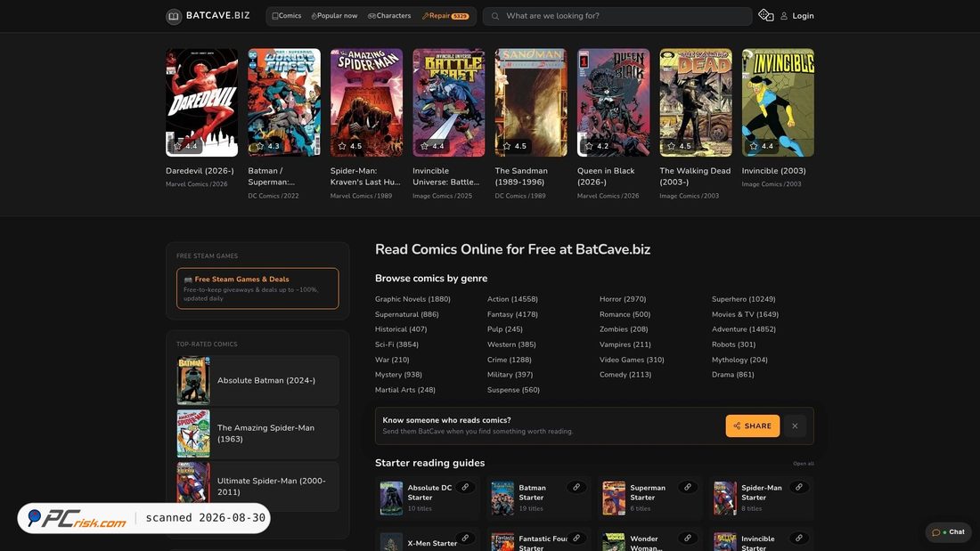Open the Popular now menu item
Screen dimensions: 980x551
click(334, 16)
